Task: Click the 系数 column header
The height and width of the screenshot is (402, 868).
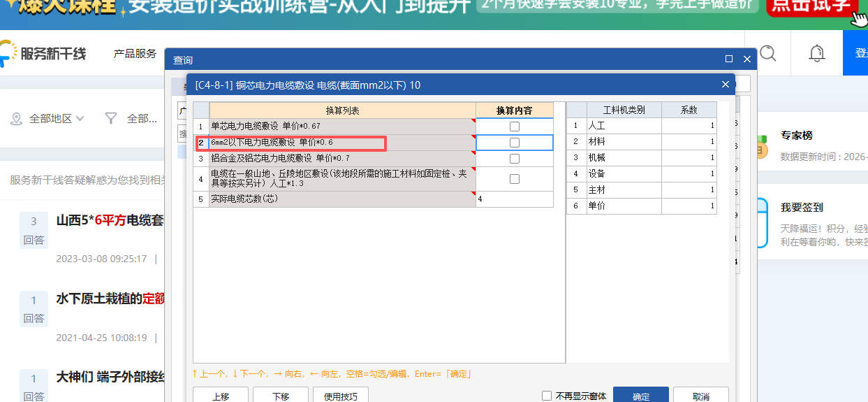Action: [689, 110]
